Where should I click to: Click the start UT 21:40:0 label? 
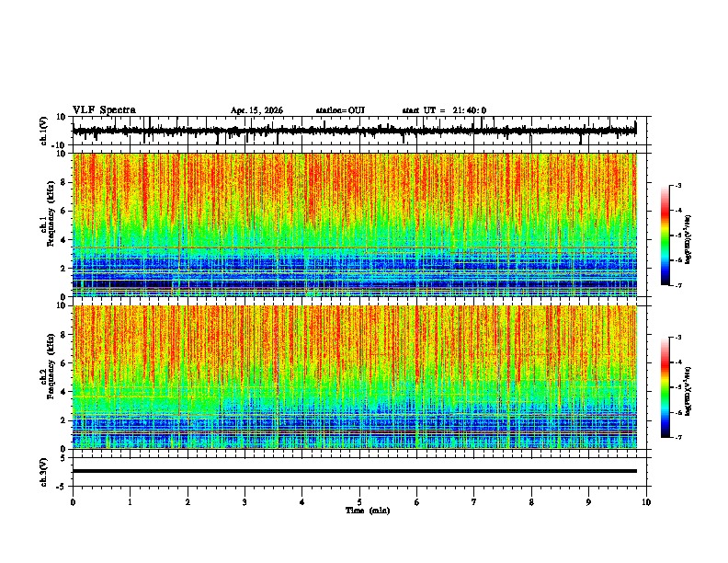coord(444,110)
